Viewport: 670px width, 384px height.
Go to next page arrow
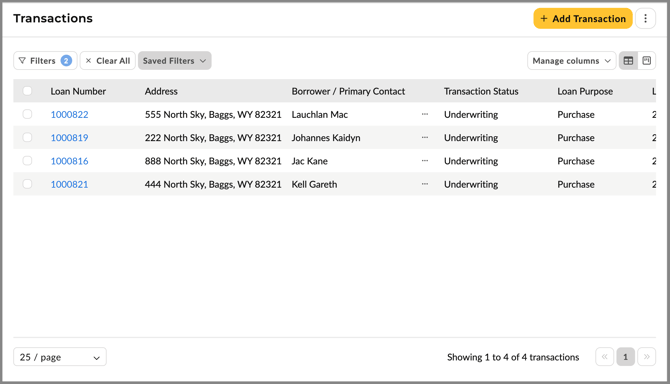[x=646, y=357]
